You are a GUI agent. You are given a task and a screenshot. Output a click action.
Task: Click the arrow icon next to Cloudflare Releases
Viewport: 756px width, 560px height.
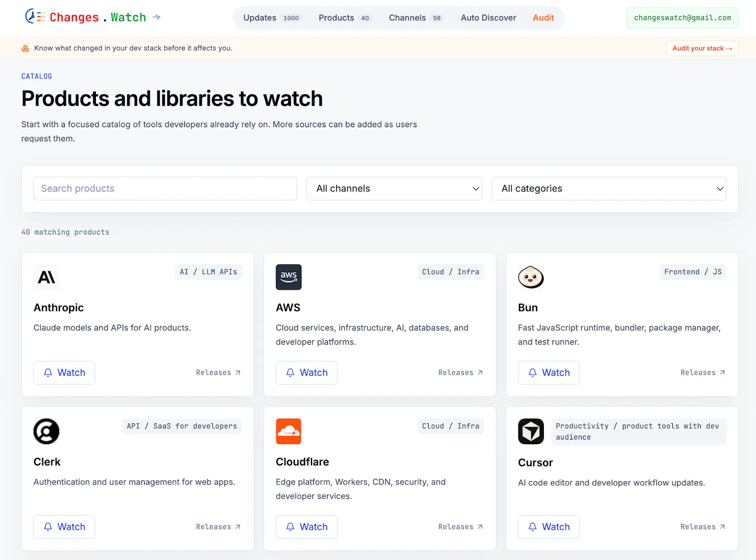pos(480,526)
